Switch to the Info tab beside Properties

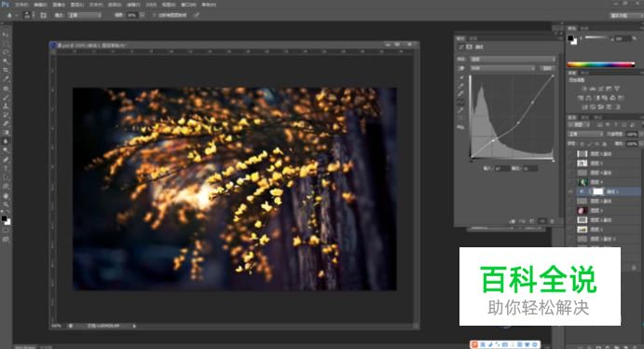[x=473, y=38]
